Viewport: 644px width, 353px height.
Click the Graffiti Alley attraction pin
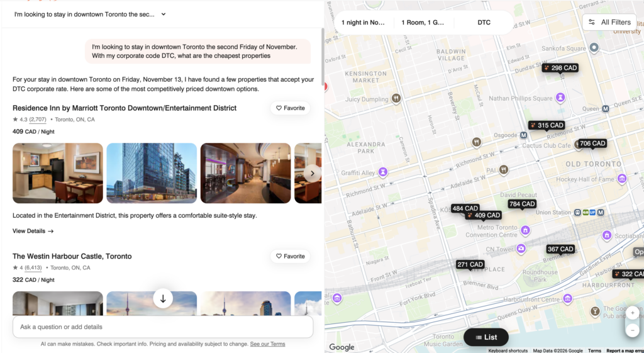(383, 172)
